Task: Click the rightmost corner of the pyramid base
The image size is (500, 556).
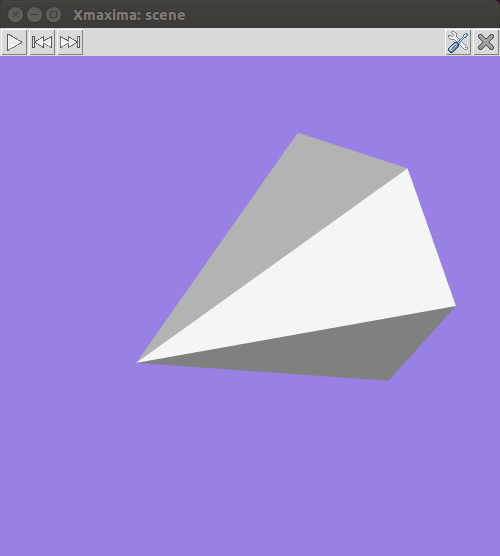Action: pyautogui.click(x=455, y=306)
